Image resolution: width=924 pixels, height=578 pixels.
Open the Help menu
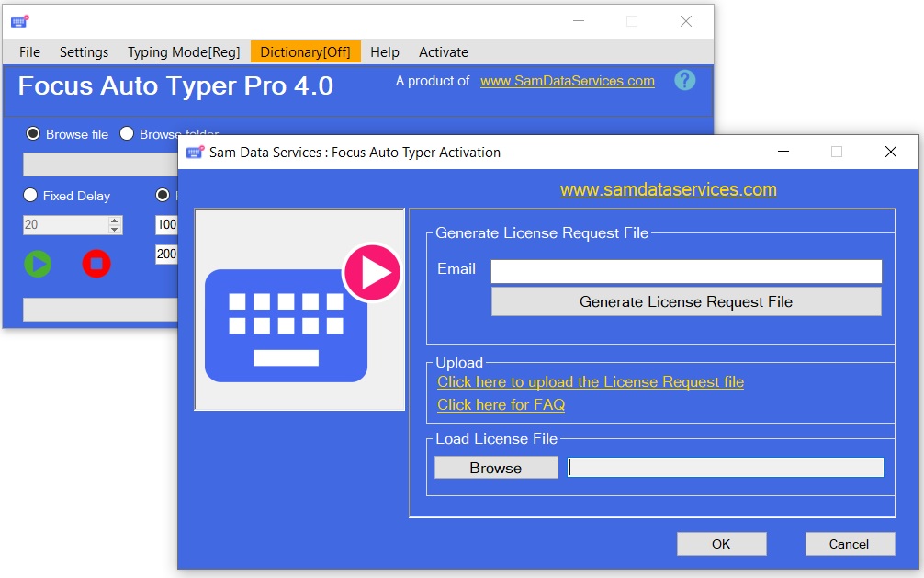(385, 51)
